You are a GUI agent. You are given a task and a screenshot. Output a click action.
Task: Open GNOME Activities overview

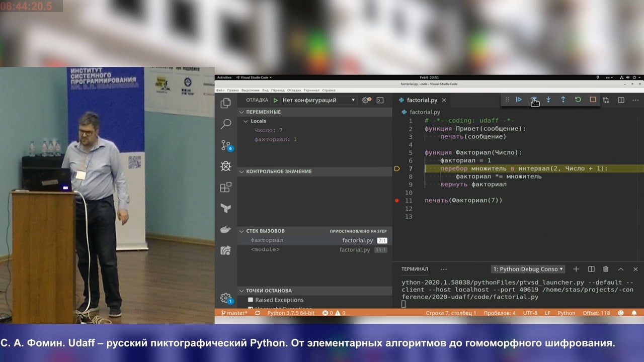pyautogui.click(x=224, y=77)
